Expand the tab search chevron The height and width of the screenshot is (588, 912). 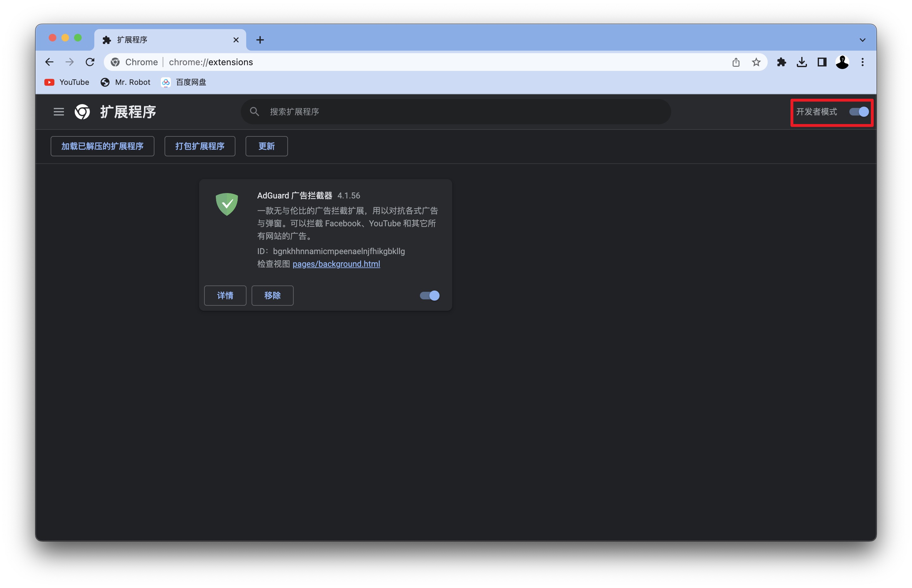[862, 40]
